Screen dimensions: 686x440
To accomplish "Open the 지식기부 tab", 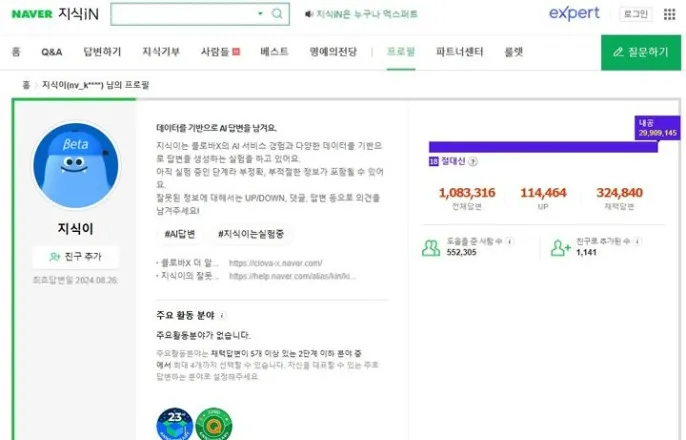I will point(161,52).
